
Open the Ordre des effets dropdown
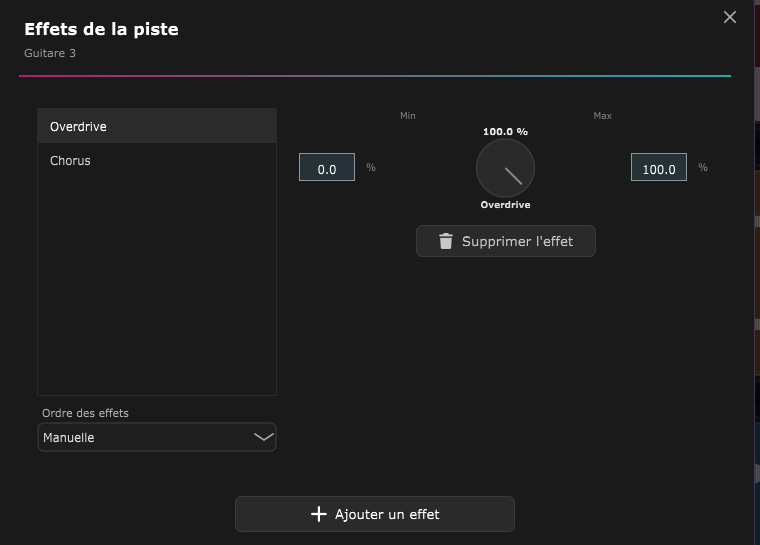click(157, 437)
